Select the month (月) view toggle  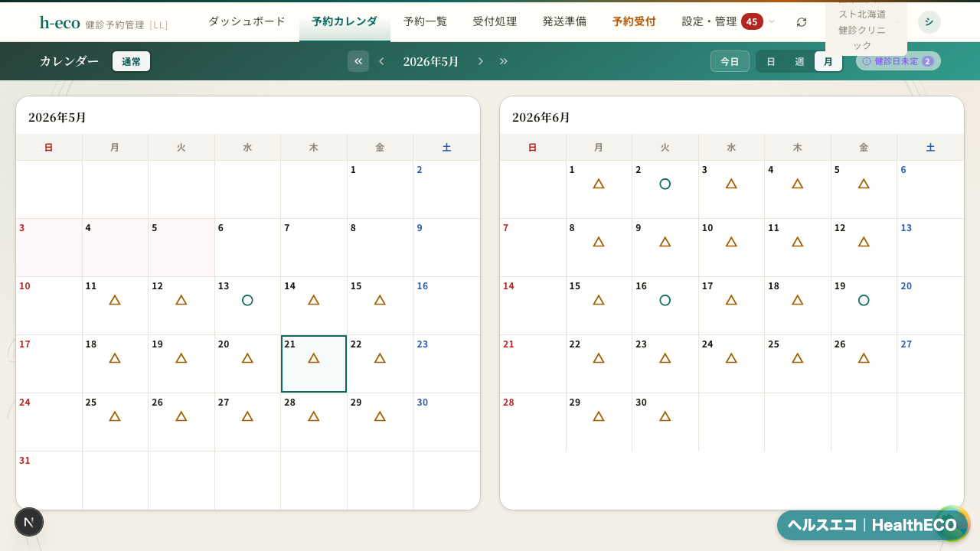(x=828, y=61)
